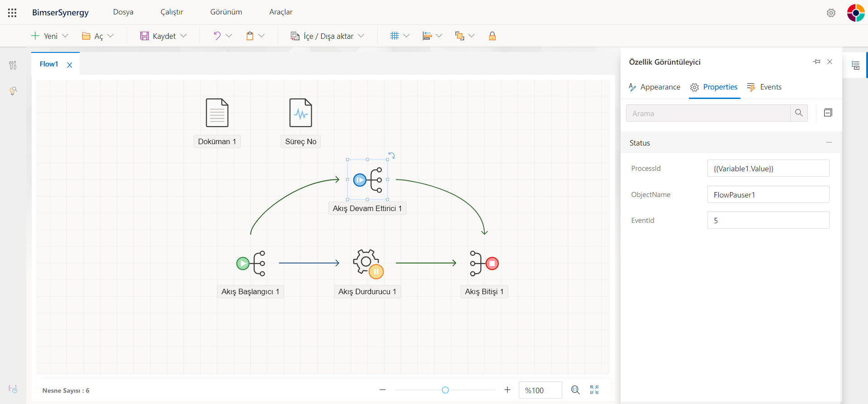Collapse the Status section

click(x=829, y=143)
